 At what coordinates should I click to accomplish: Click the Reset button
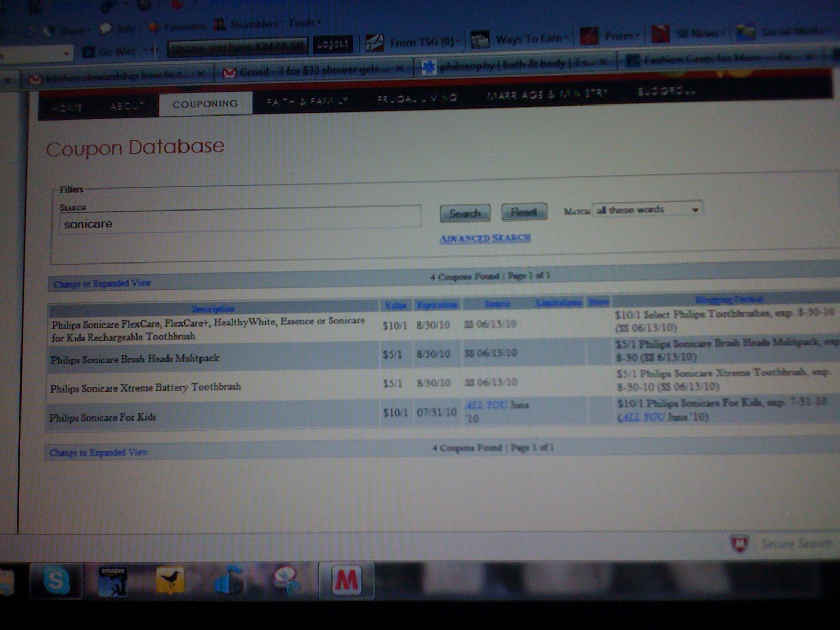[524, 212]
